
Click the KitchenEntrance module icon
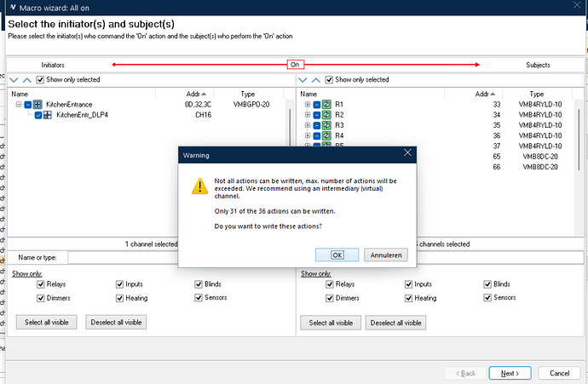(x=38, y=104)
